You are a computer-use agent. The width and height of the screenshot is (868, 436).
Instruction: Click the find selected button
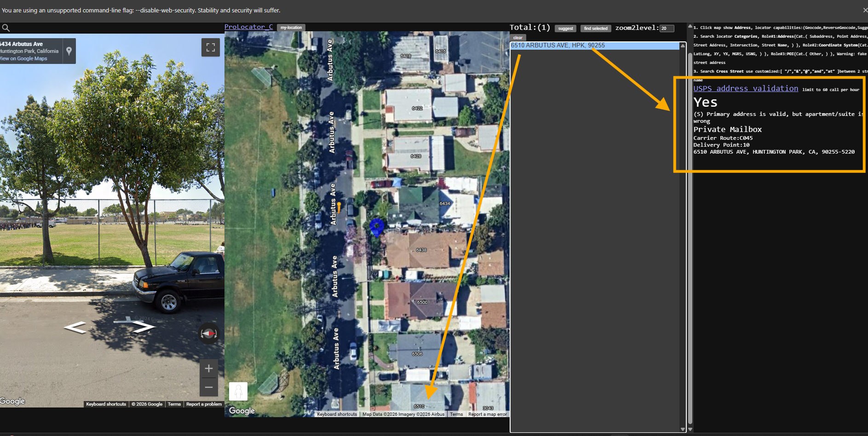(596, 29)
